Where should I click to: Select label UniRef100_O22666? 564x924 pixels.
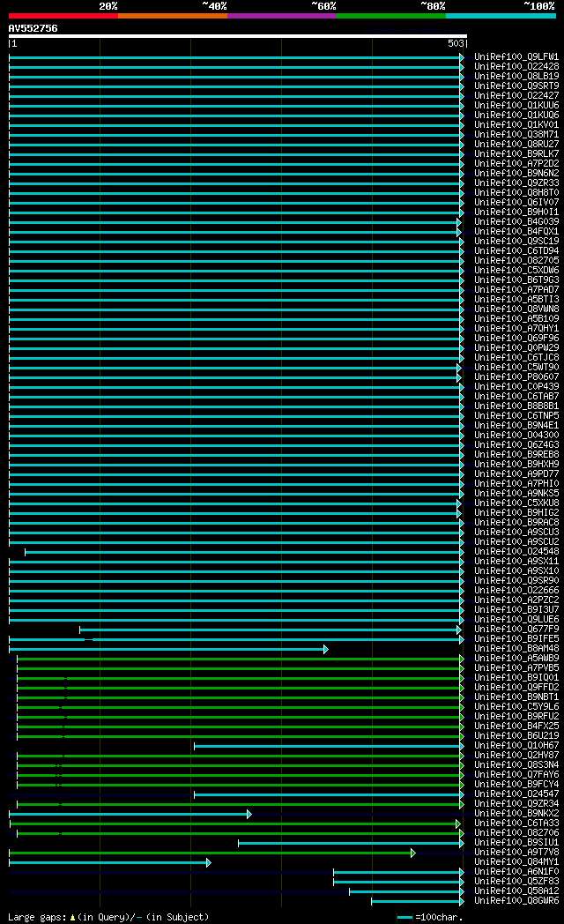516,591
